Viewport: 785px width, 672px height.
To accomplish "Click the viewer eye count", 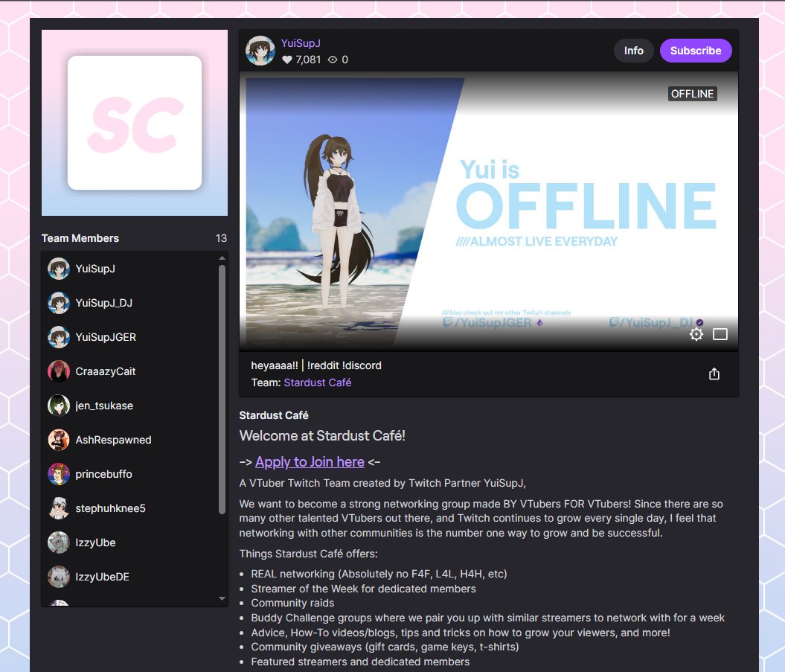I will point(338,60).
